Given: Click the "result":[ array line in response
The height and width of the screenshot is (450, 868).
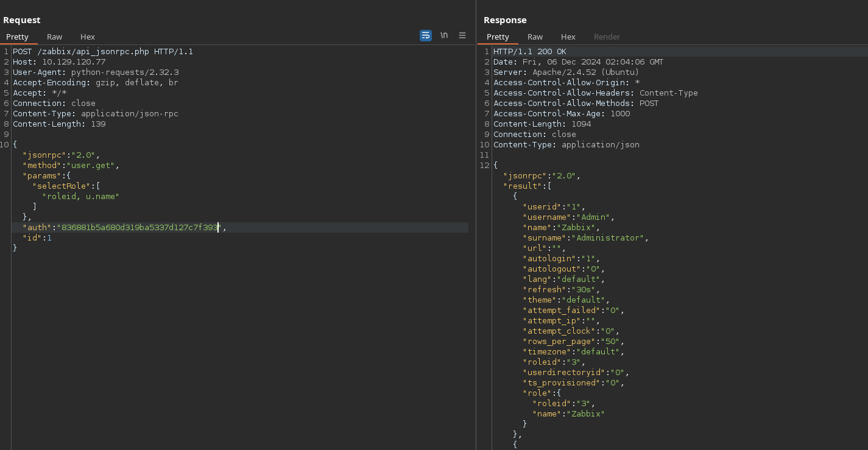Looking at the screenshot, I should 527,186.
